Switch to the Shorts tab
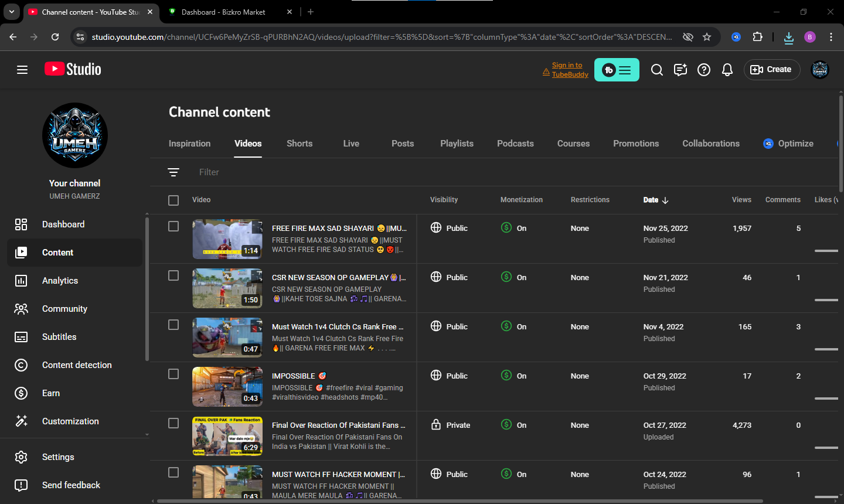This screenshot has height=504, width=844. [300, 144]
